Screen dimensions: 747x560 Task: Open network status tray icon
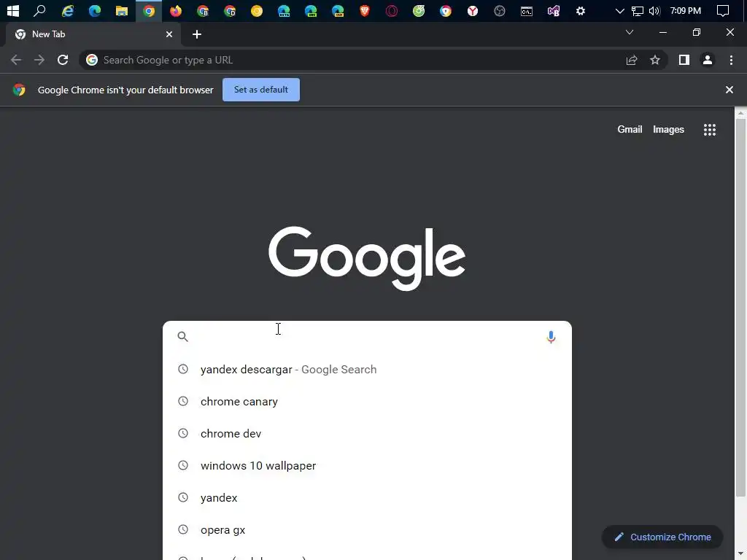click(638, 10)
